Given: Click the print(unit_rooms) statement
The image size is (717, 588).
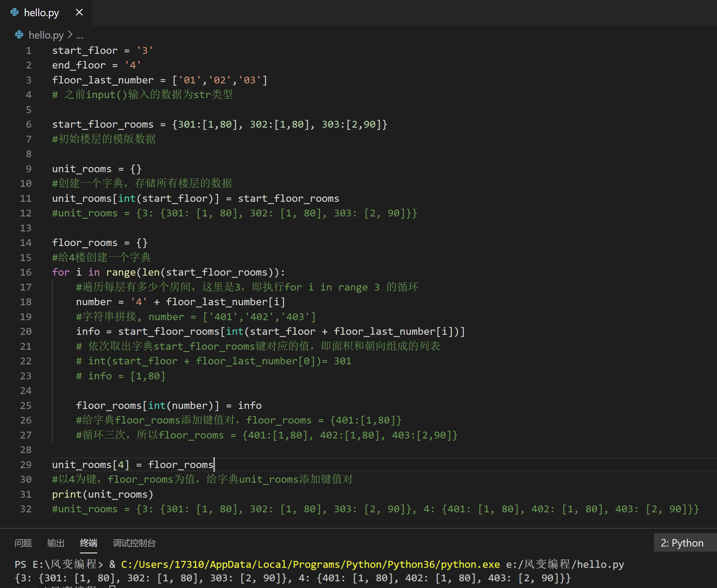Looking at the screenshot, I should [102, 494].
